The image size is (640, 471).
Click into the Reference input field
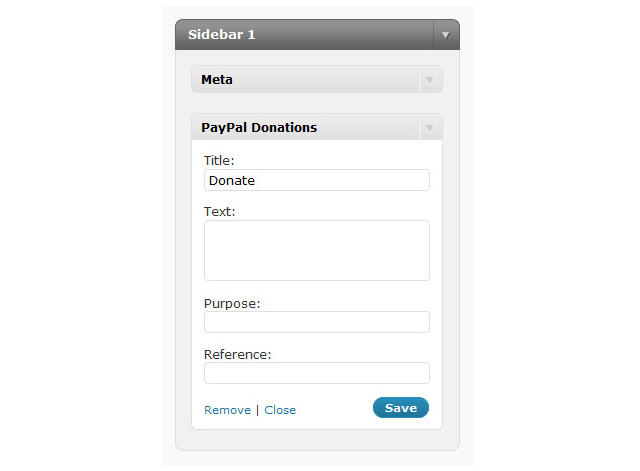317,373
